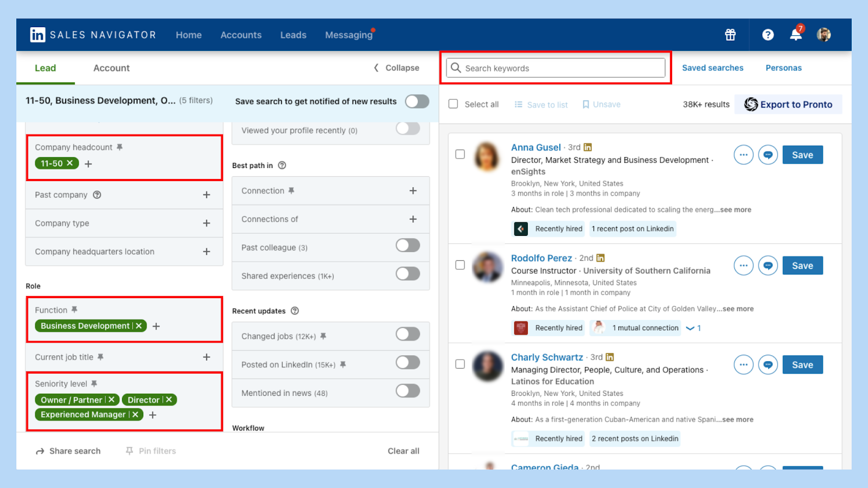The width and height of the screenshot is (868, 488).
Task: Click the pin icon beside Seniority level
Action: point(94,383)
